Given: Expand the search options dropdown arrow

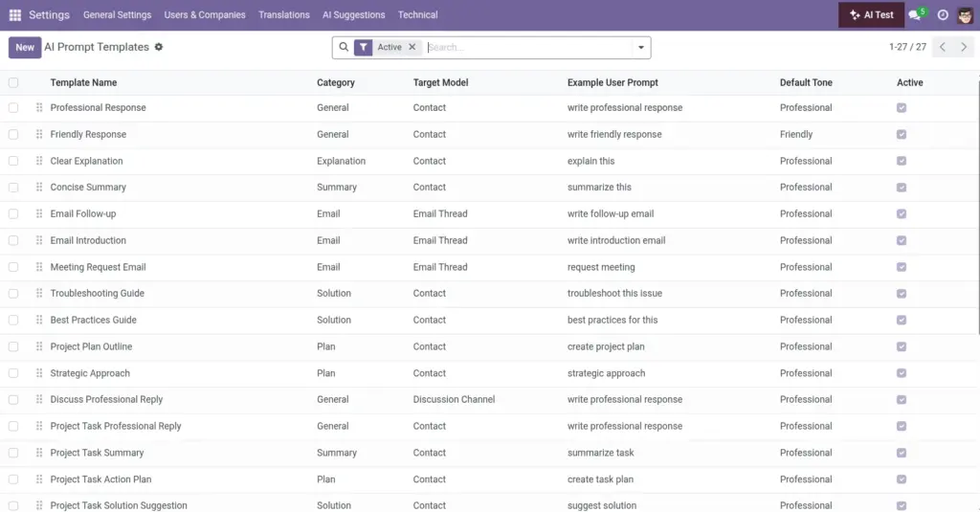Looking at the screenshot, I should (640, 48).
